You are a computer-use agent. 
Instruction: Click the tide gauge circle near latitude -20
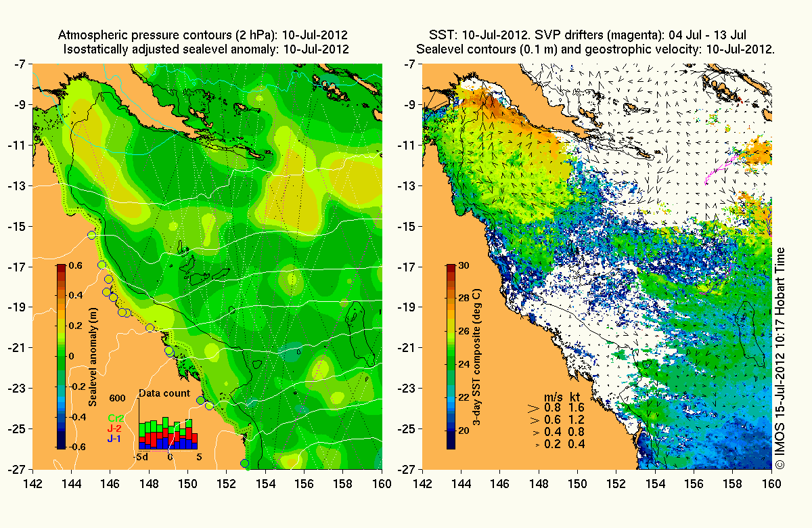coord(150,328)
